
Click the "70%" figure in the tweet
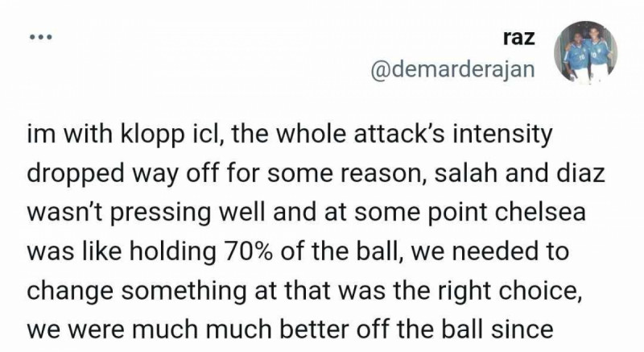click(x=244, y=251)
